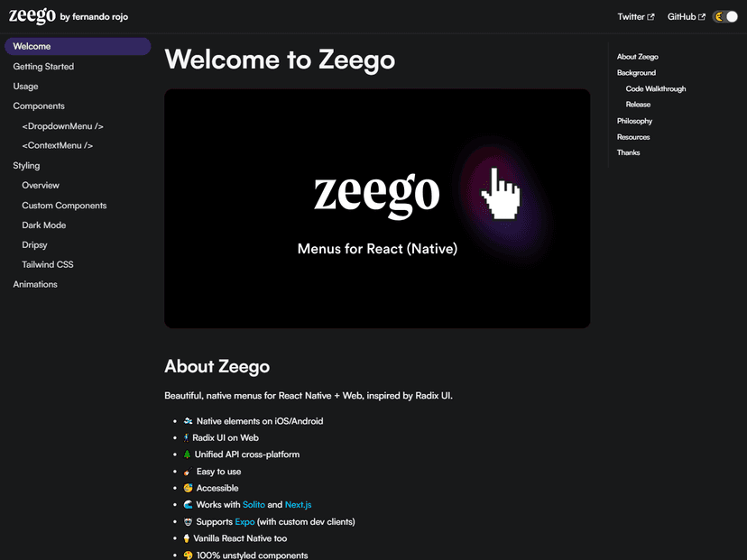This screenshot has width=747, height=560.
Task: Go to the Usage page
Action: coord(26,87)
